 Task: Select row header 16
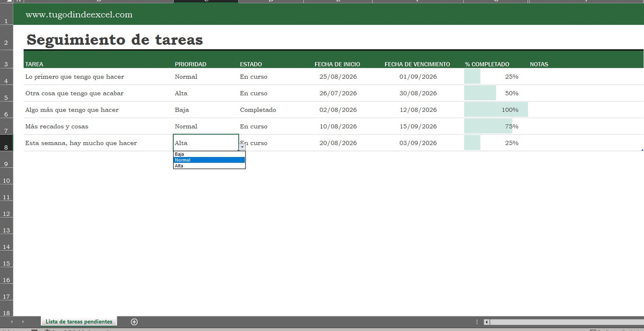pyautogui.click(x=6, y=276)
